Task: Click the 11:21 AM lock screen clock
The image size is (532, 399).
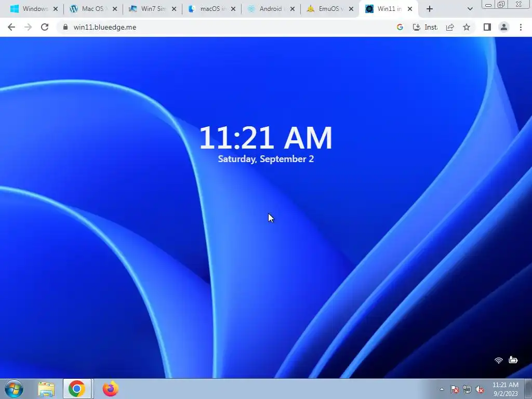Action: tap(265, 137)
